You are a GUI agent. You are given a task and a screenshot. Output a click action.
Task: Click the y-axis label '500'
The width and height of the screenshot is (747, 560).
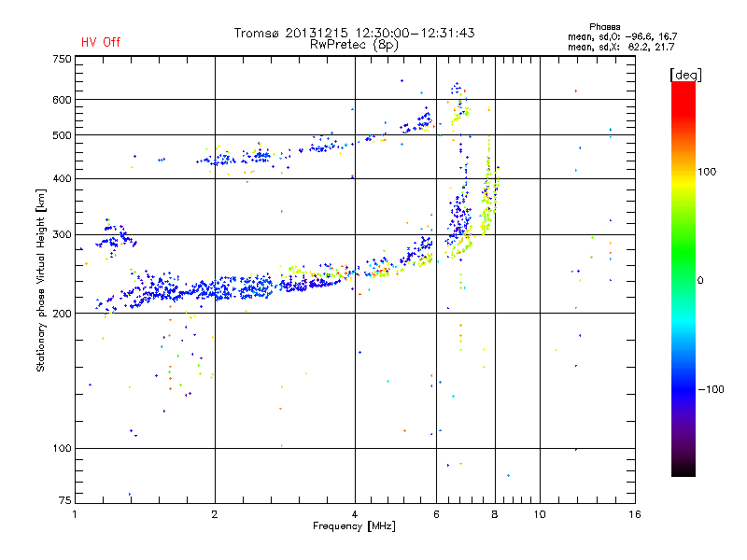click(x=62, y=135)
